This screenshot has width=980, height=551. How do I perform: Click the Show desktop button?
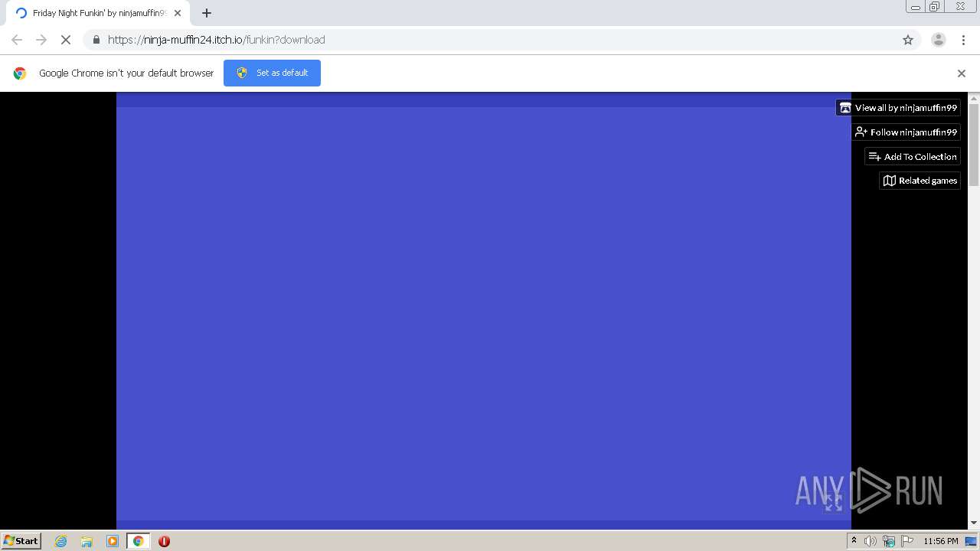coord(972,541)
